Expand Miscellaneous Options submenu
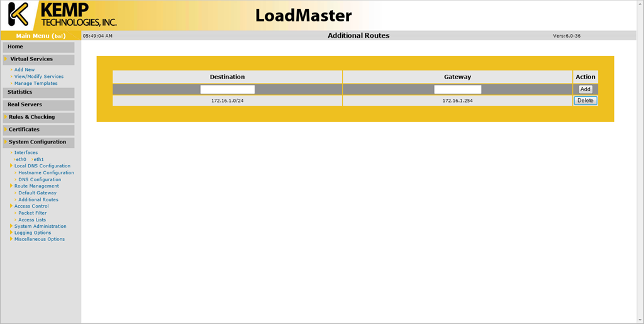This screenshot has height=324, width=644. tap(40, 240)
